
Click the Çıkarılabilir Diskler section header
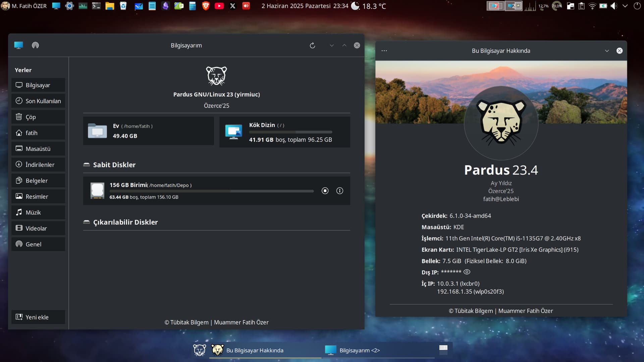coord(125,222)
